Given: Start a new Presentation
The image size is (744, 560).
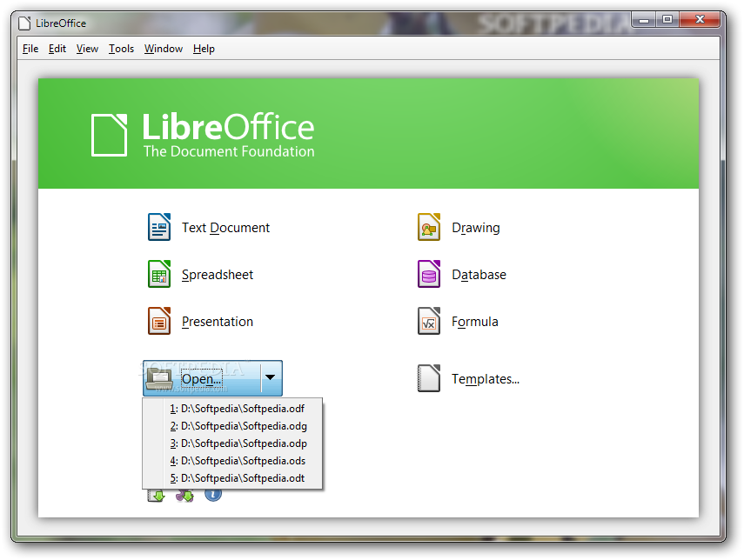Looking at the screenshot, I should point(217,321).
